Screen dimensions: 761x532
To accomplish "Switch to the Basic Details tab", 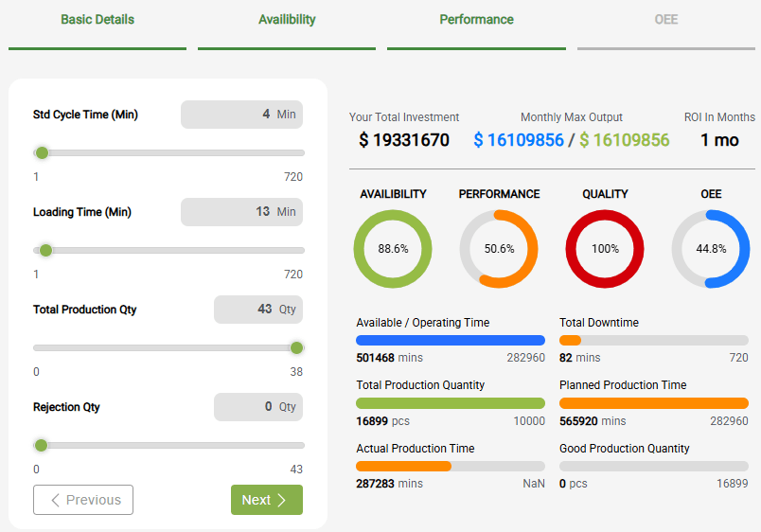I will (x=97, y=20).
